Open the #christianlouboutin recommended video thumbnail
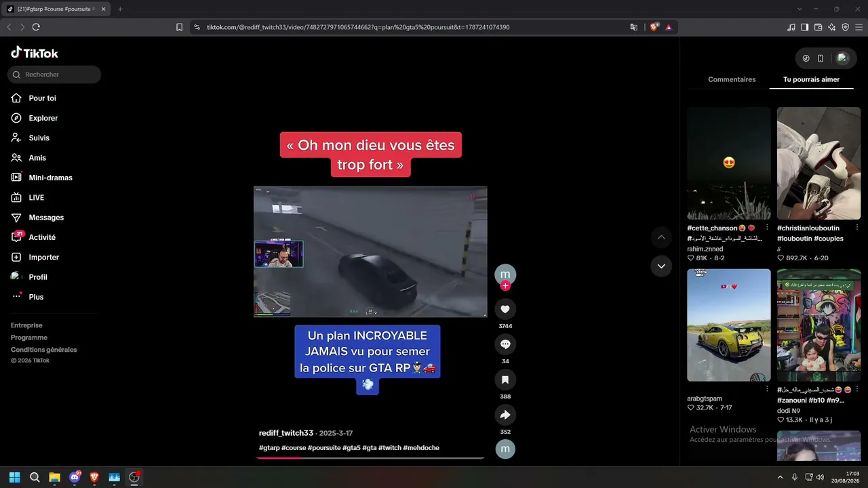This screenshot has width=868, height=488. coord(818,163)
